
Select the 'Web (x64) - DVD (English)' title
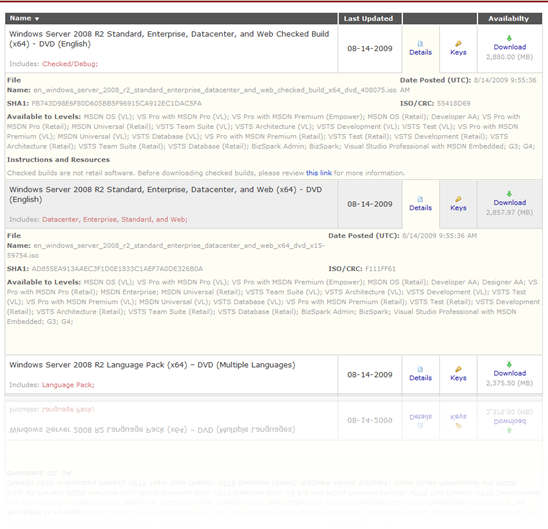pyautogui.click(x=166, y=194)
